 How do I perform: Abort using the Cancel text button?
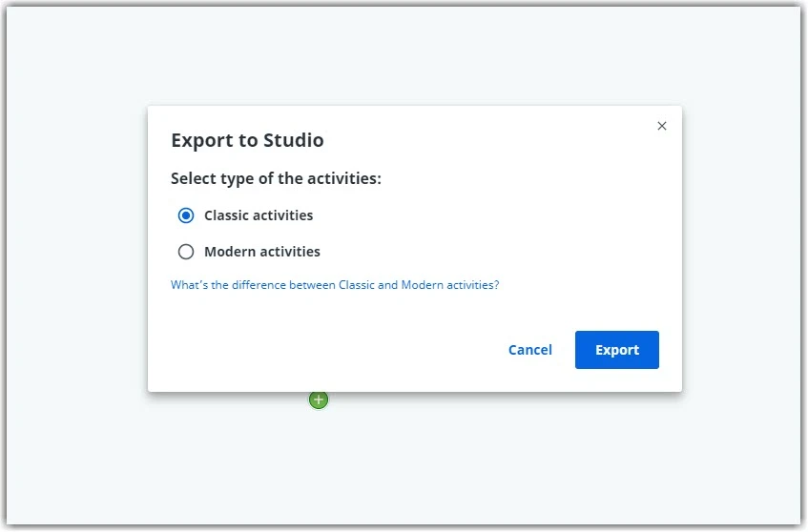[529, 350]
